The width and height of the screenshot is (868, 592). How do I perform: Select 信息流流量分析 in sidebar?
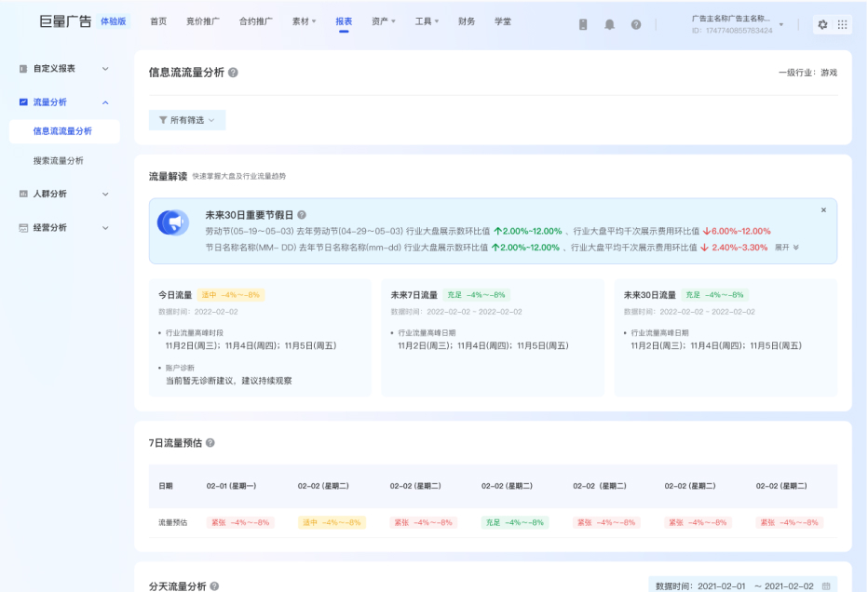[x=64, y=131]
